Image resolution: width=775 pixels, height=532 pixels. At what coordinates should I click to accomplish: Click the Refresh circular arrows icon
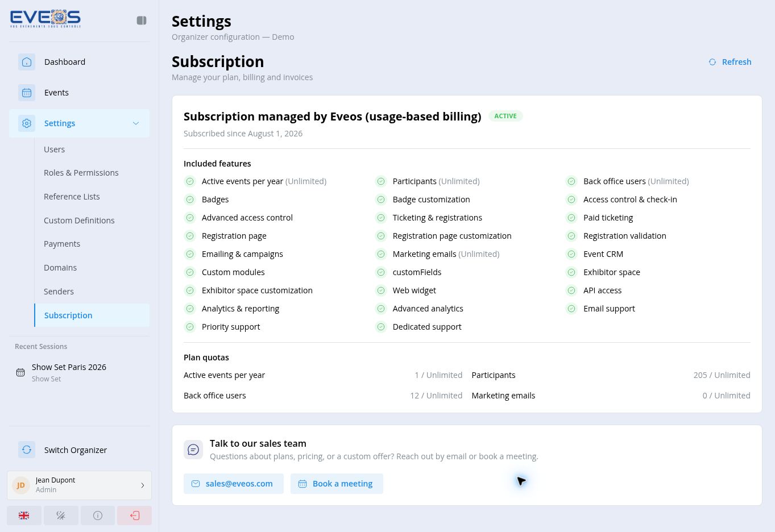click(712, 62)
